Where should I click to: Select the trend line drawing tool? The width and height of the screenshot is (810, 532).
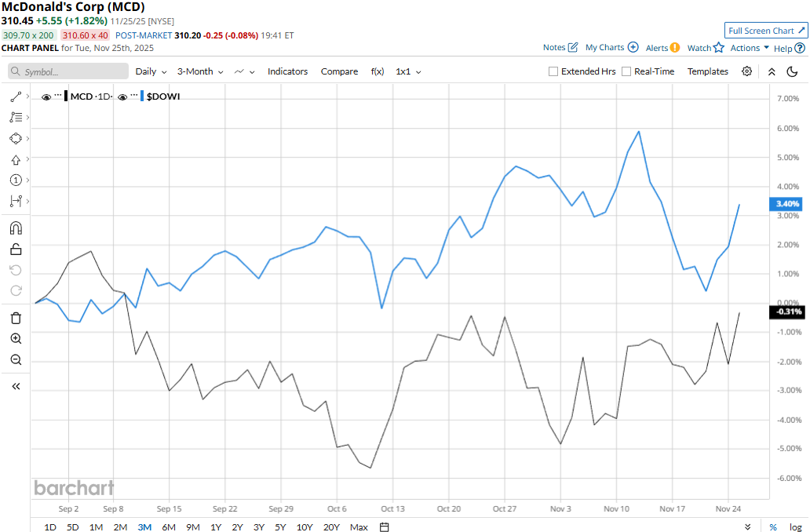[x=16, y=97]
